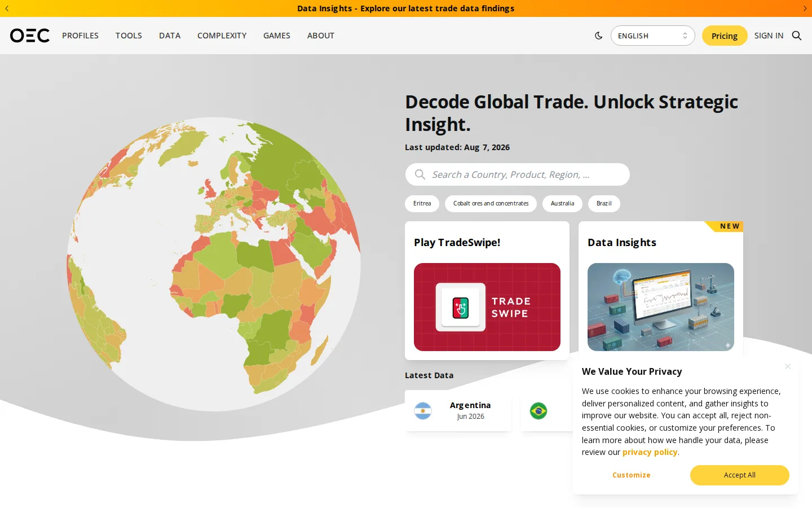Select Cobalt ores and concentrates chip
The height and width of the screenshot is (508, 812).
(491, 204)
